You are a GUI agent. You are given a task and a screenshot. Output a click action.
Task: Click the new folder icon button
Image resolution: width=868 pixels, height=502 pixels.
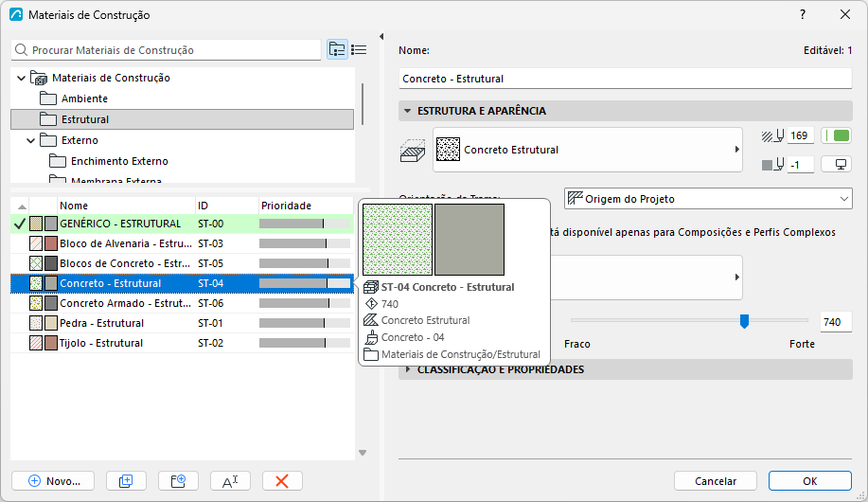tap(178, 481)
